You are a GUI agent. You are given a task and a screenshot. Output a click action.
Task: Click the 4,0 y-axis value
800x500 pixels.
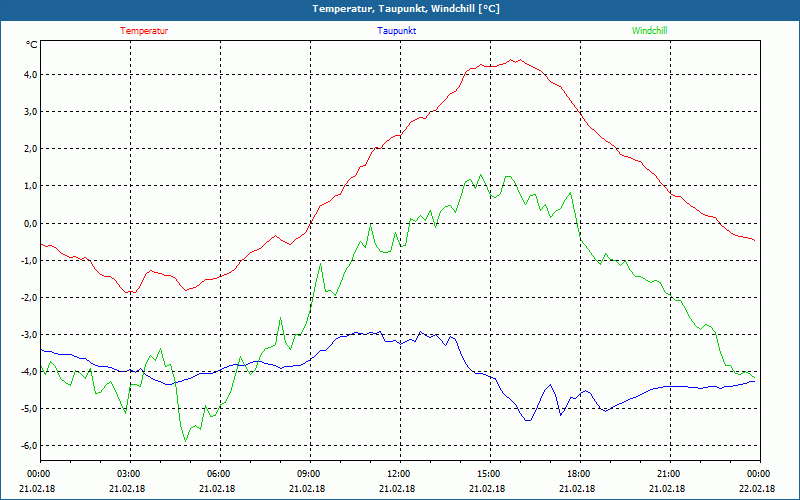click(31, 74)
